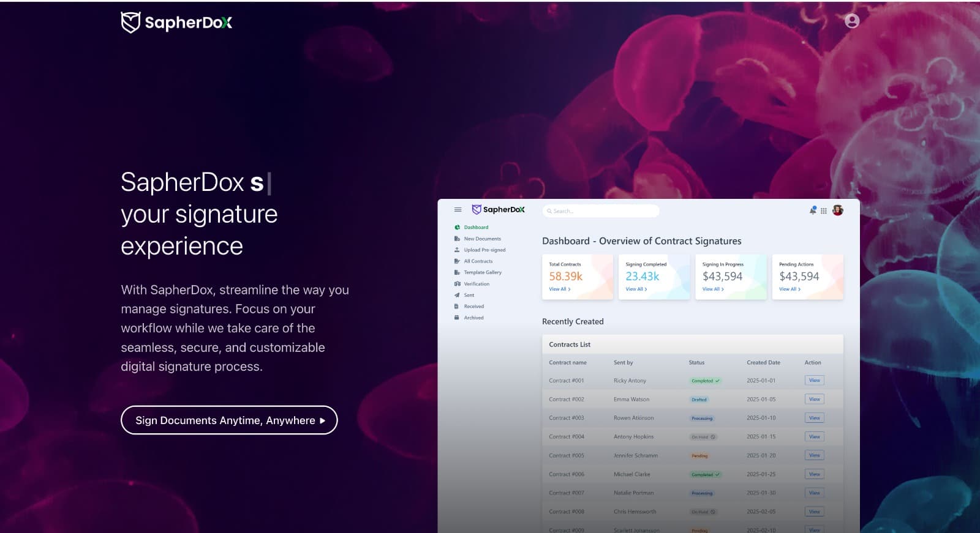
Task: Click the $43,594 Pending Actions value
Action: [799, 277]
